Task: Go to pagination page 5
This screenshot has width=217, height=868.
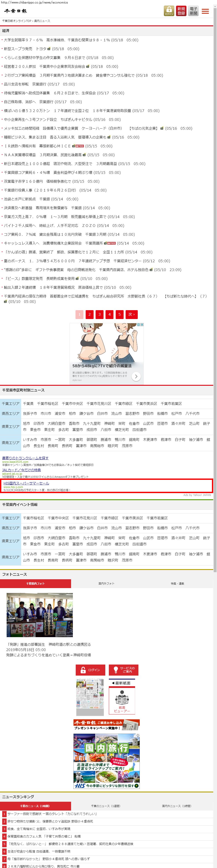Action: tap(119, 314)
